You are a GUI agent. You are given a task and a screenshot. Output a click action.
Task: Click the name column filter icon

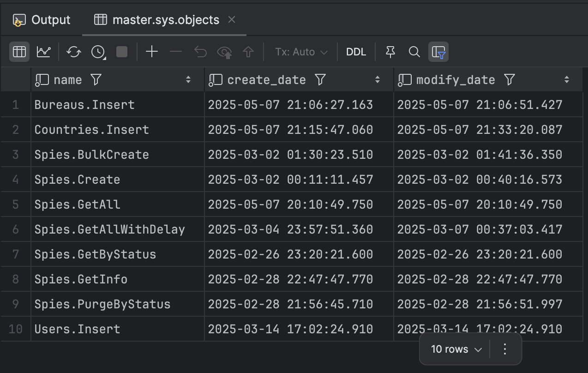[96, 80]
